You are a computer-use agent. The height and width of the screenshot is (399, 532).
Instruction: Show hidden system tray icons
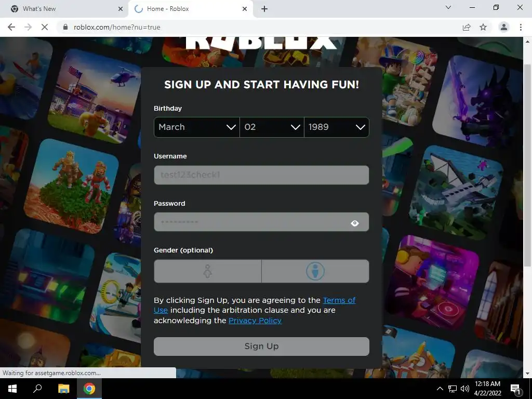440,389
